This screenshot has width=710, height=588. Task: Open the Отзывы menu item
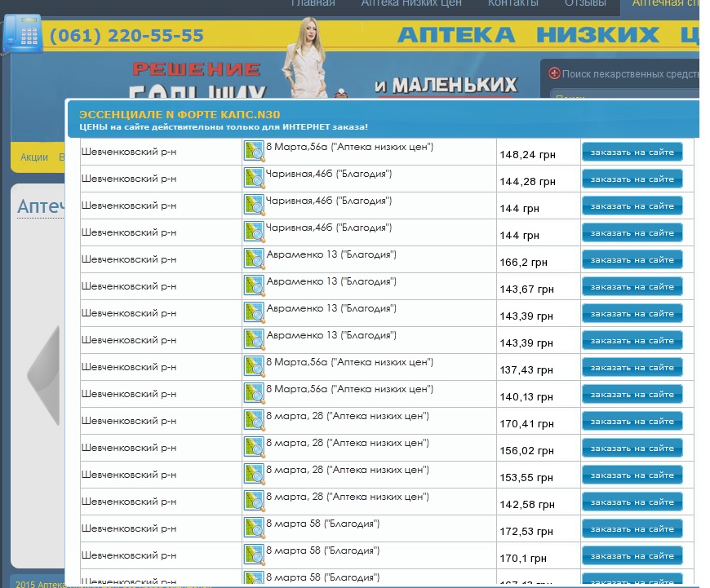tap(585, 3)
